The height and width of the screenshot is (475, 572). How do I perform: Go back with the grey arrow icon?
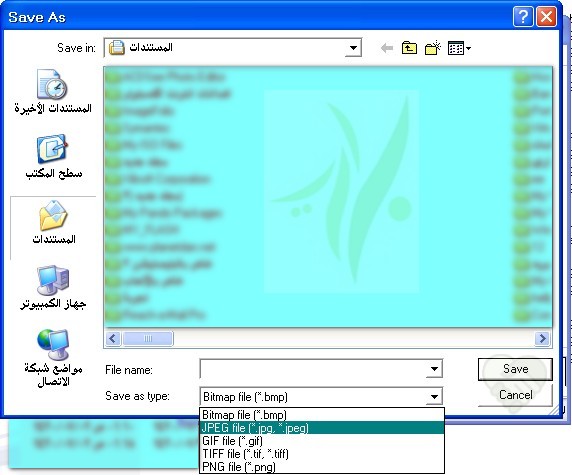(387, 48)
